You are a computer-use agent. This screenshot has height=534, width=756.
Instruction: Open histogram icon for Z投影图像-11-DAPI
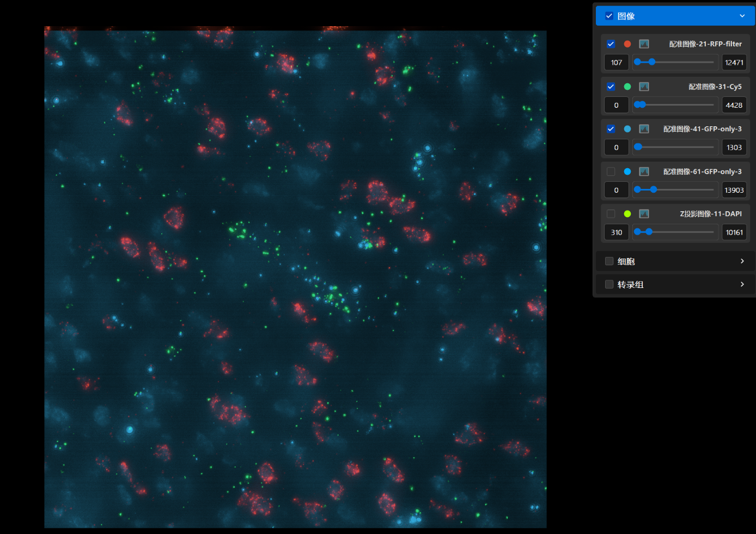tap(644, 214)
